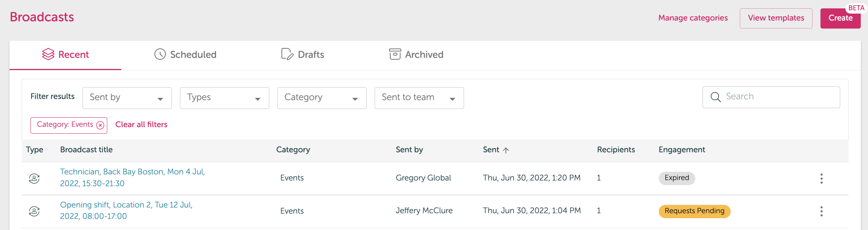This screenshot has width=868, height=230.
Task: Click the BETA label on Create
Action: 857,8
